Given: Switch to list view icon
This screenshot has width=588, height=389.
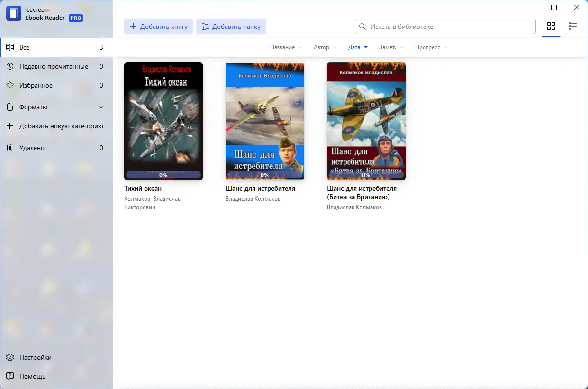Looking at the screenshot, I should tap(573, 27).
